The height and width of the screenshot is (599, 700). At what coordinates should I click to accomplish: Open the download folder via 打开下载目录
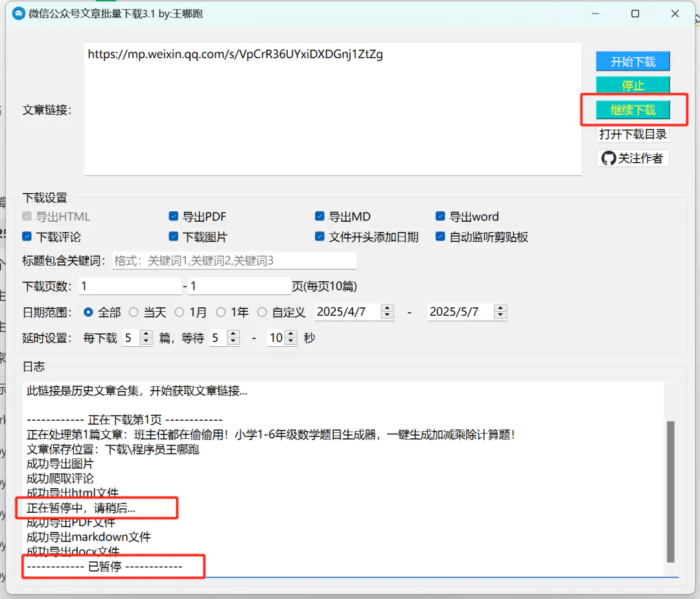coord(633,134)
